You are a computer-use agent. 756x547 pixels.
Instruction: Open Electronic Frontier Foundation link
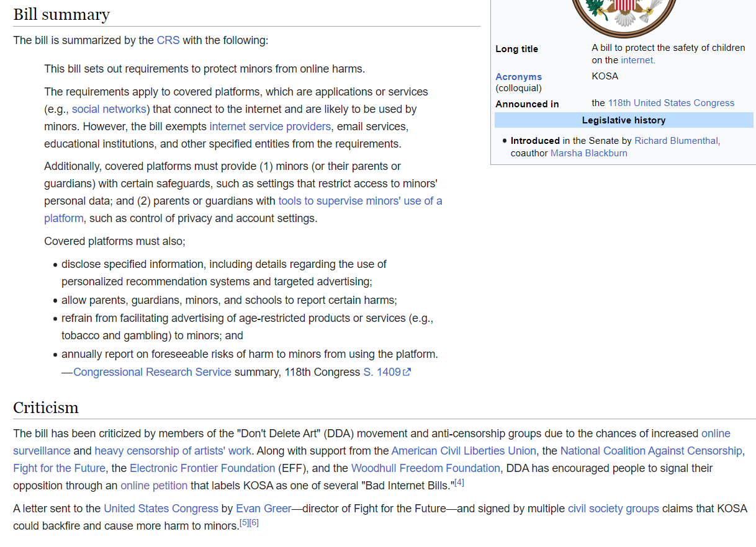coord(202,468)
